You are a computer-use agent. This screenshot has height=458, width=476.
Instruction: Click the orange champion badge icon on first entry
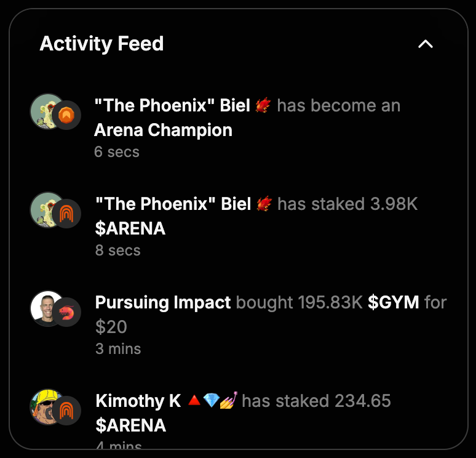[x=66, y=115]
